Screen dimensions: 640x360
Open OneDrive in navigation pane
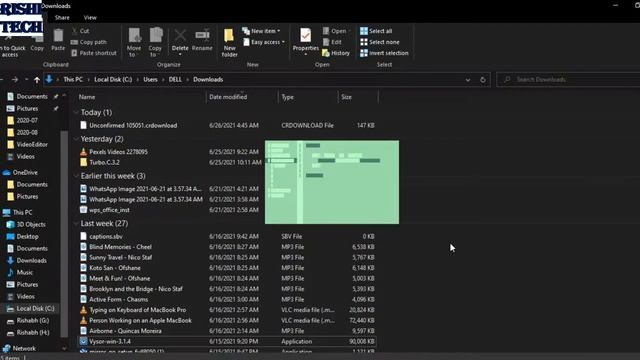[20, 173]
